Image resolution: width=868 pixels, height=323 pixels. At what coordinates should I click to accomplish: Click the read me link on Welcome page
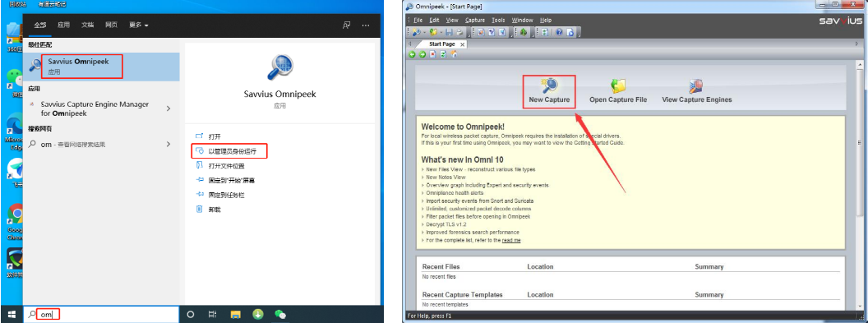click(511, 241)
